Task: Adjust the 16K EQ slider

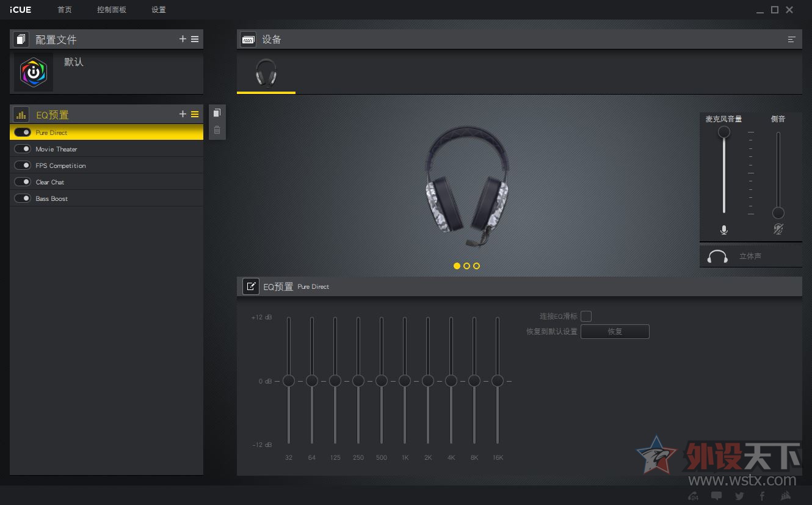Action: [x=498, y=381]
